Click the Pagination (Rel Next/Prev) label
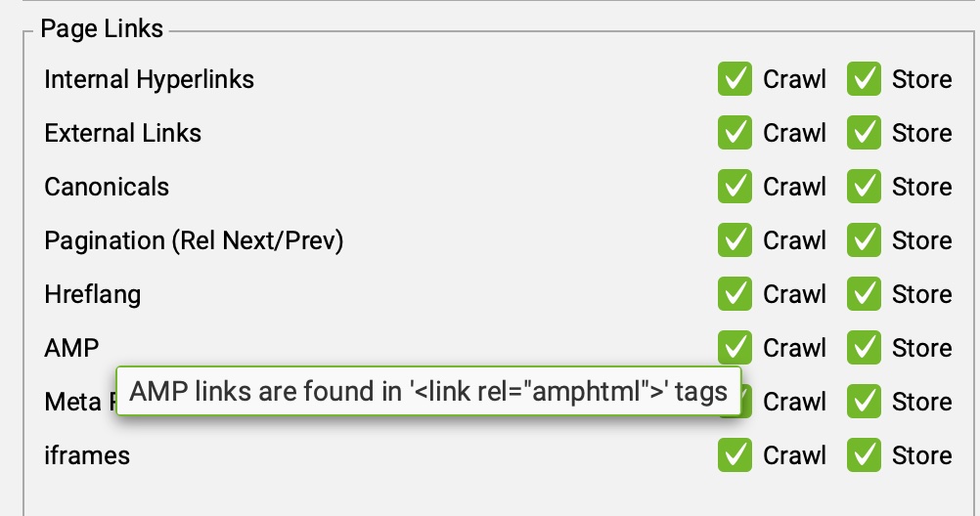980x516 pixels. (194, 240)
